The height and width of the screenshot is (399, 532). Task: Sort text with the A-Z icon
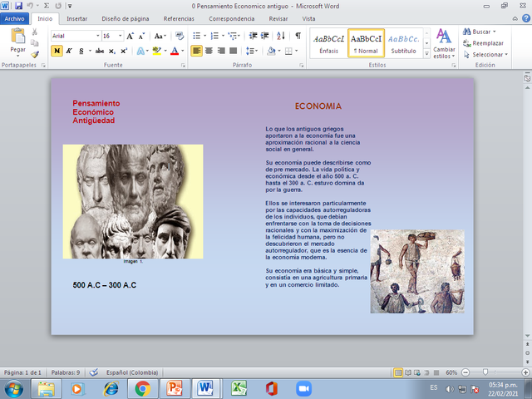(x=281, y=36)
